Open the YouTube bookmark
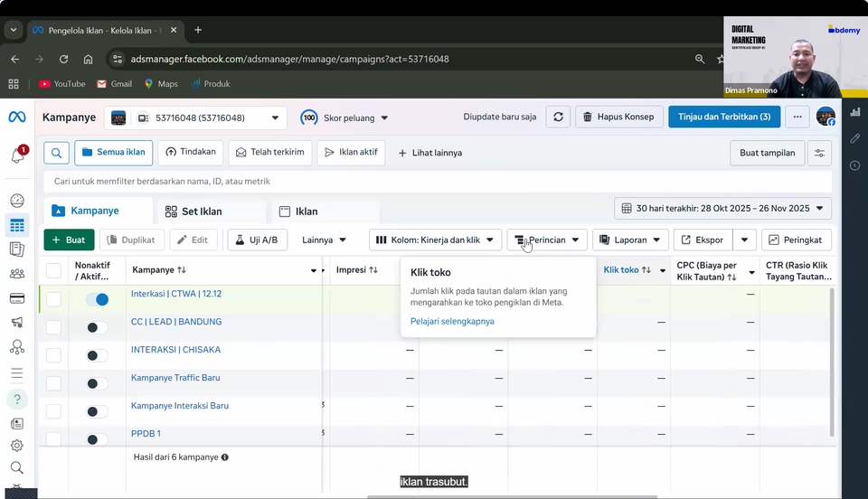868x499 pixels. [x=62, y=84]
